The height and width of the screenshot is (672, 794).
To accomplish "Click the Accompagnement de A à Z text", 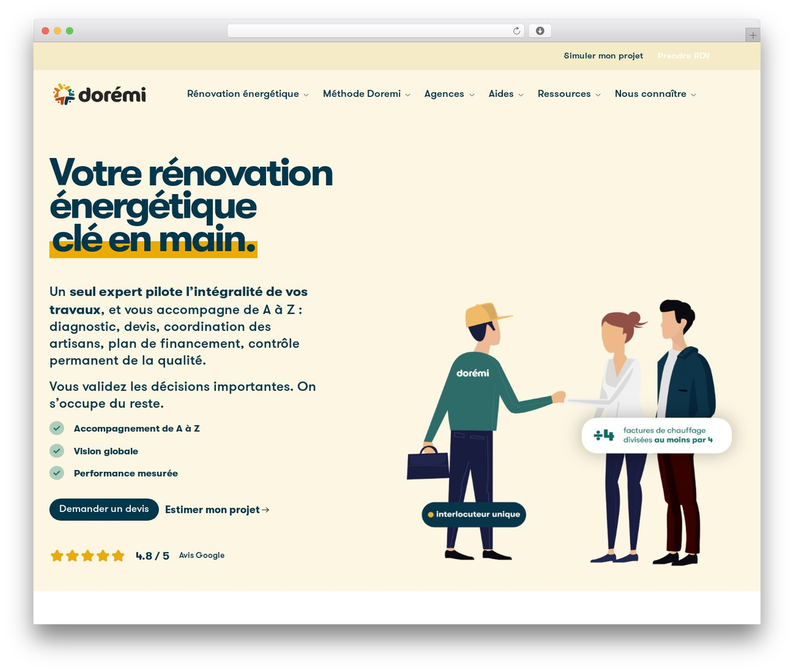I will tap(136, 428).
